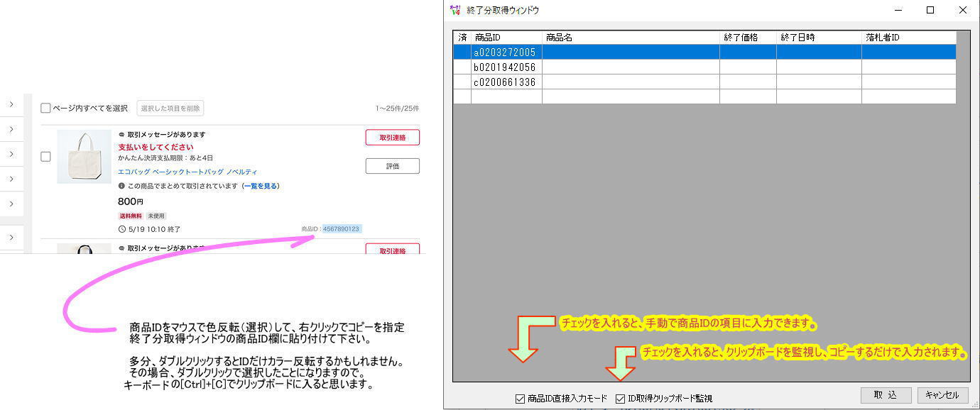This screenshot has width=980, height=410.
Task: Click the clock icon next to 5/19 10:10 終了
Action: point(122,229)
